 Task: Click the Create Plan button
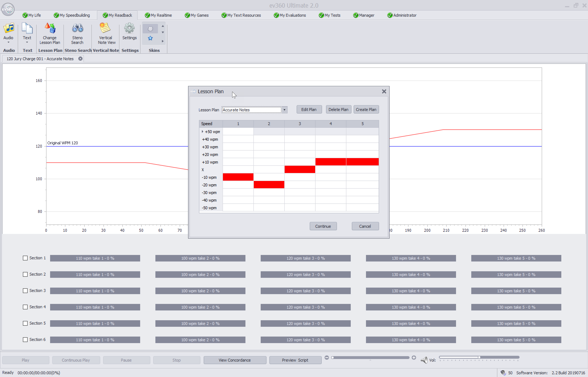[366, 109]
